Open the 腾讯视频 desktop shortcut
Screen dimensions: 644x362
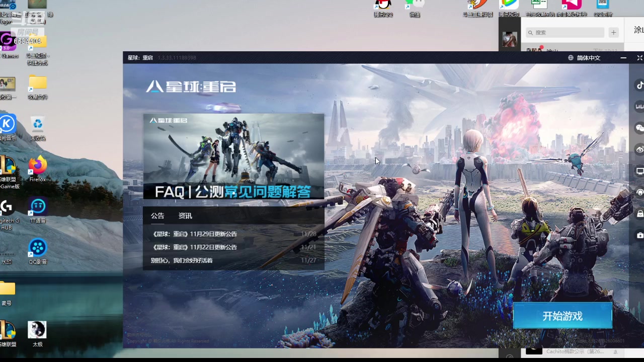pyautogui.click(x=509, y=9)
